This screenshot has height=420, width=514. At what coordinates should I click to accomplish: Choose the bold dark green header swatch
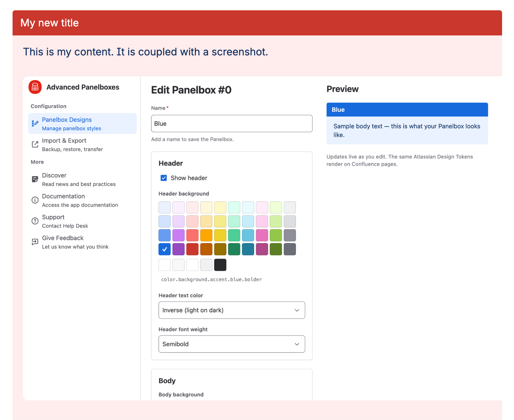234,249
